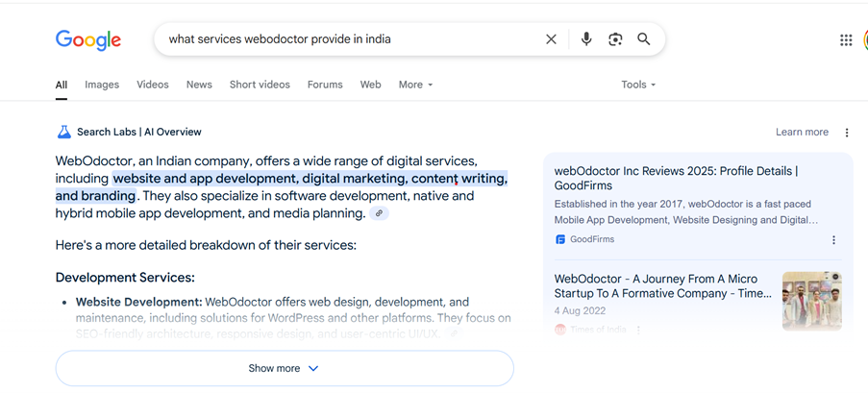Expand AI Overview with Show more
Screen dimensions: 868x393
coord(284,368)
